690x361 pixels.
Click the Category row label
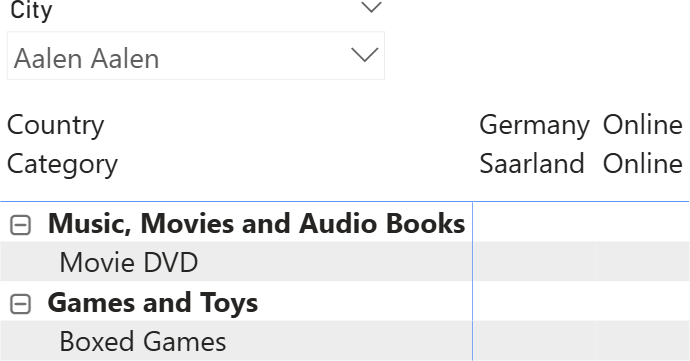pyautogui.click(x=62, y=165)
